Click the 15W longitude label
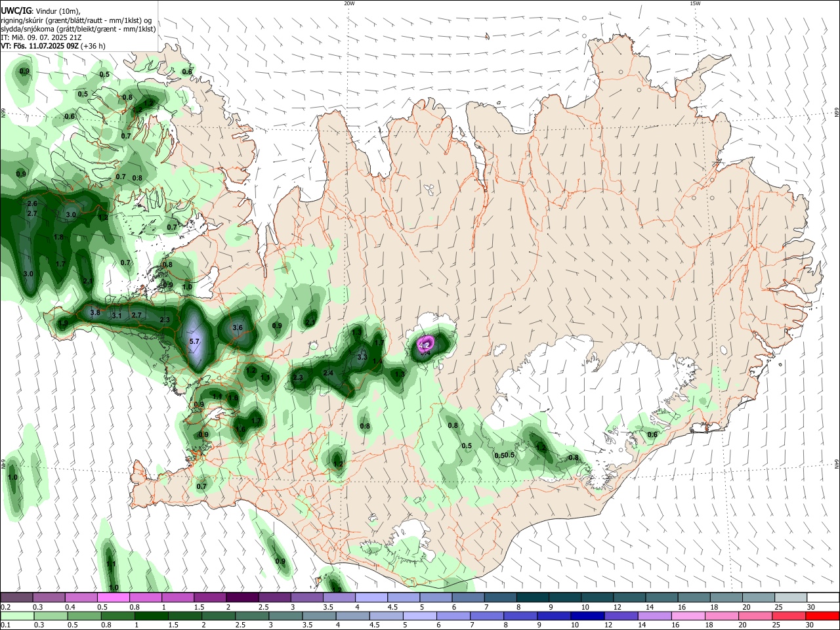This screenshot has height=630, width=840. click(695, 3)
